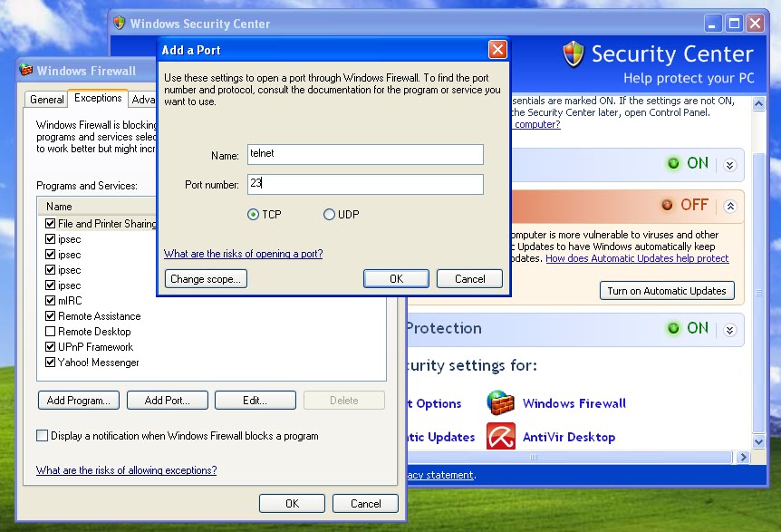Viewport: 781px width, 532px height.
Task: Check Display a notification when Firewall blocks a program
Action: tap(43, 436)
